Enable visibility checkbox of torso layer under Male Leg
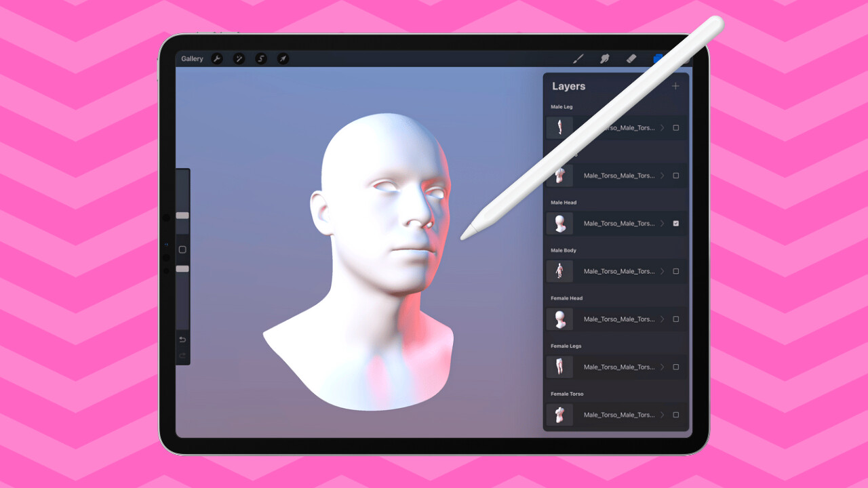This screenshot has width=868, height=488. coord(676,176)
